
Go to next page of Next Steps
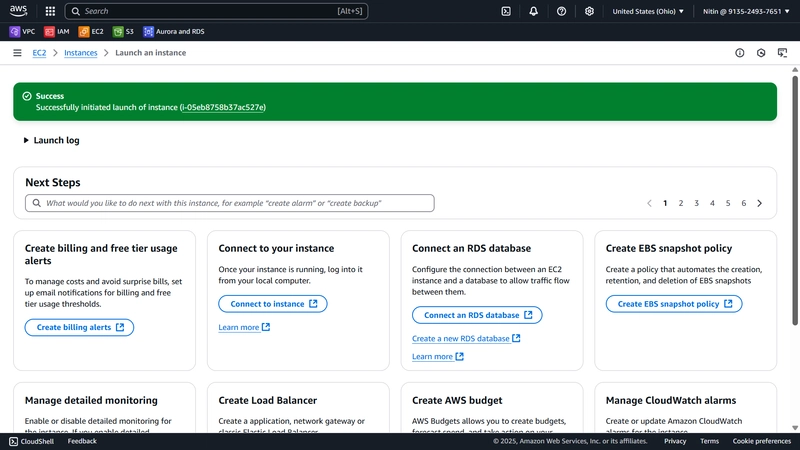tap(759, 203)
